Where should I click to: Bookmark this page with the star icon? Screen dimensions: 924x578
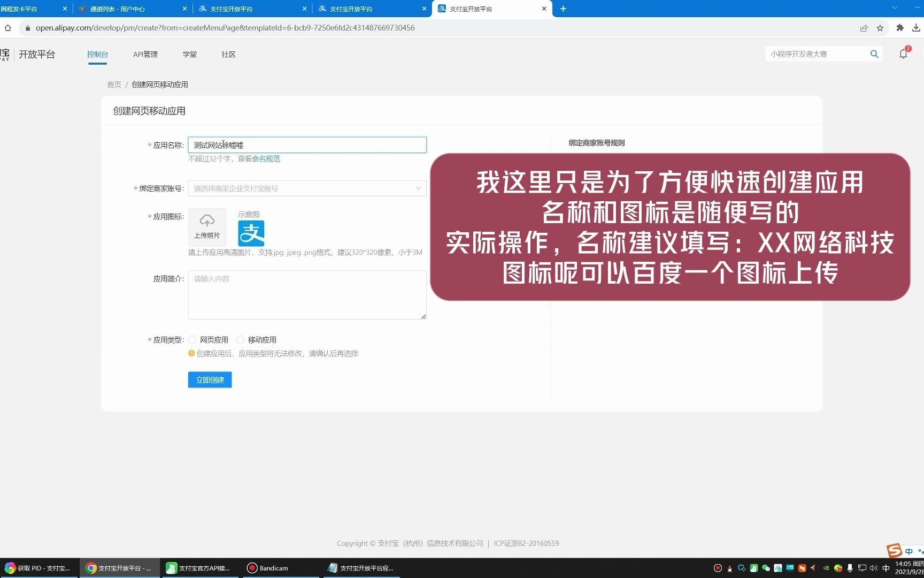point(880,28)
